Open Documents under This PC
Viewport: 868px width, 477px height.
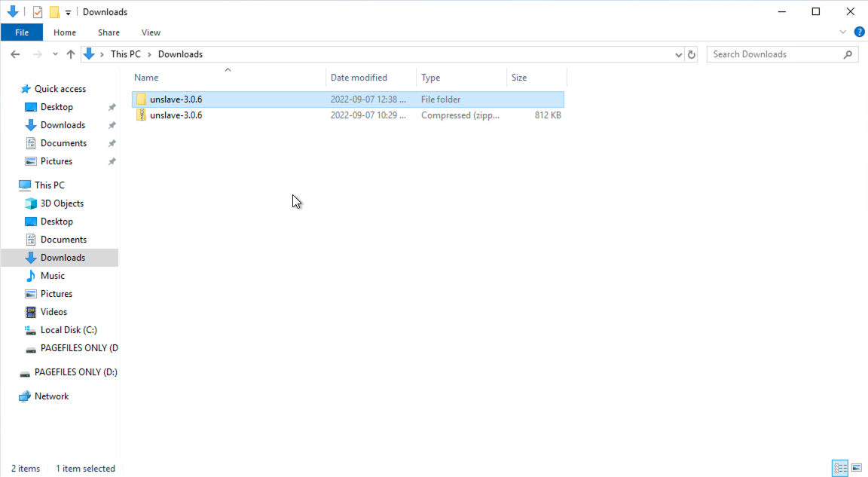[x=63, y=240]
